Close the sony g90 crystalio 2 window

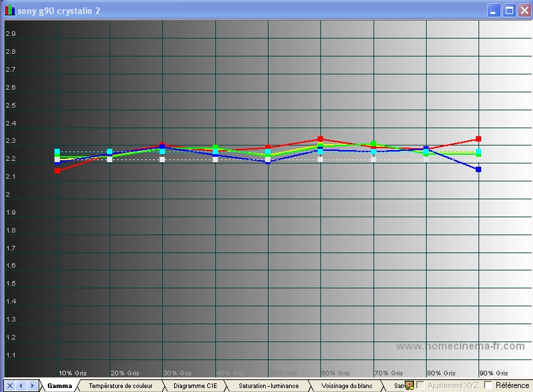[x=524, y=11]
